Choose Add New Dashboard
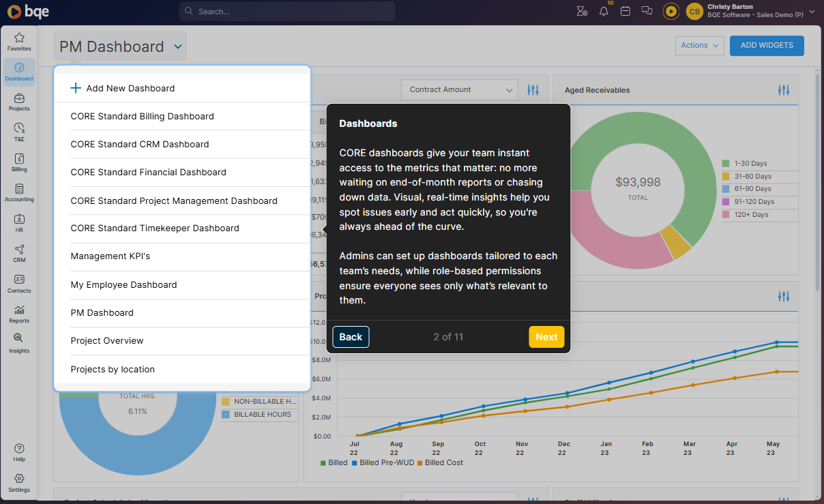Image resolution: width=824 pixels, height=504 pixels. pos(182,88)
